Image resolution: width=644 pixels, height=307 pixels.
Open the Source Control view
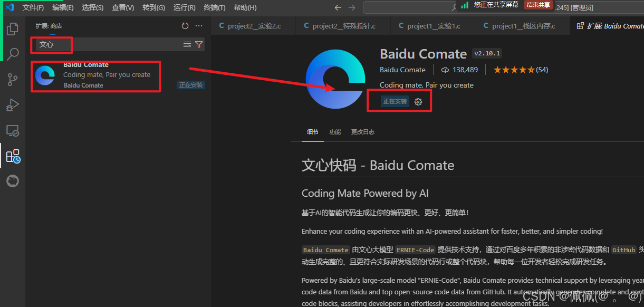click(12, 79)
